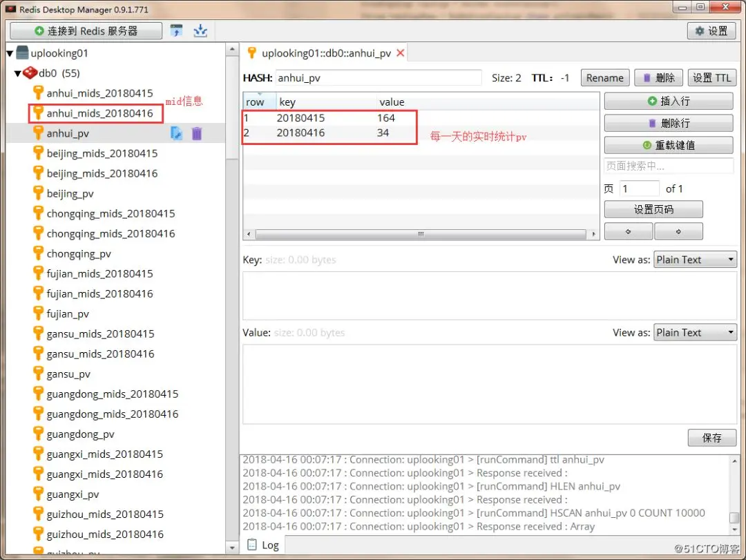Image resolution: width=746 pixels, height=560 pixels.
Task: Click log panel scrollbar up arrow
Action: pyautogui.click(x=734, y=461)
